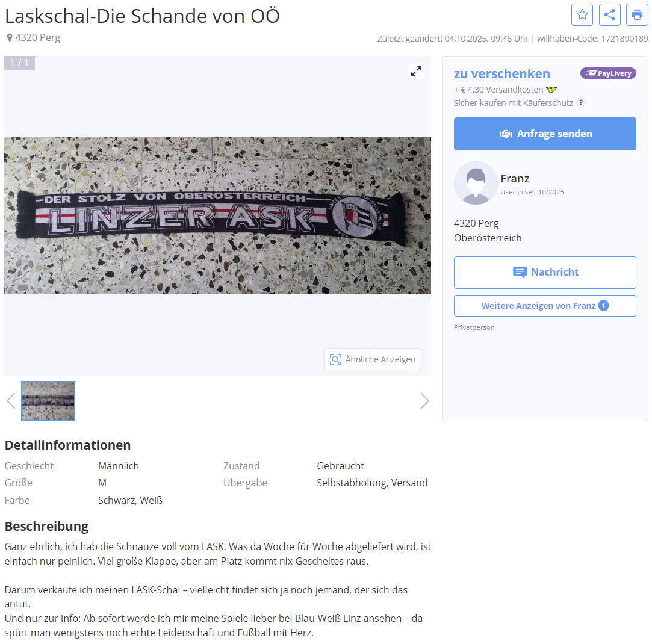Click the seller name Franz
The width and height of the screenshot is (652, 644).
515,178
